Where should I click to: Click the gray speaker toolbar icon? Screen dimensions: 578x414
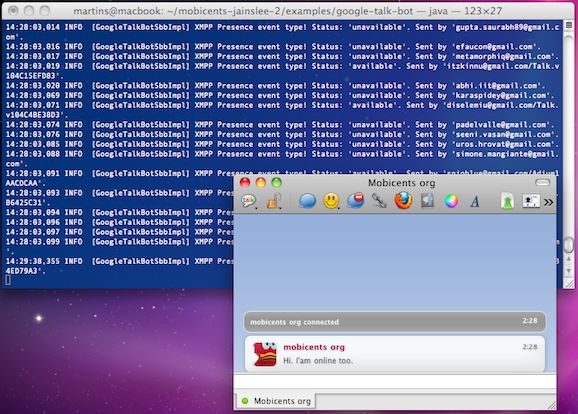427,201
